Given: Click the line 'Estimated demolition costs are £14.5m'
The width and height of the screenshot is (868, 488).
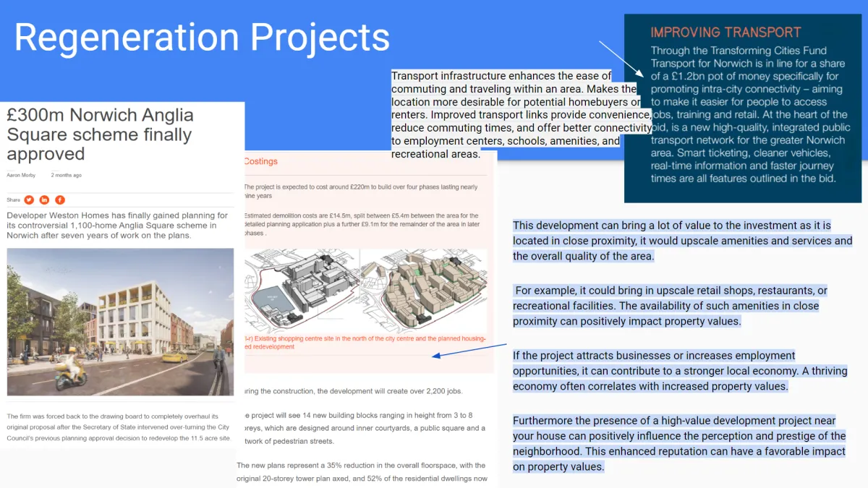Looking at the screenshot, I should tap(361, 224).
